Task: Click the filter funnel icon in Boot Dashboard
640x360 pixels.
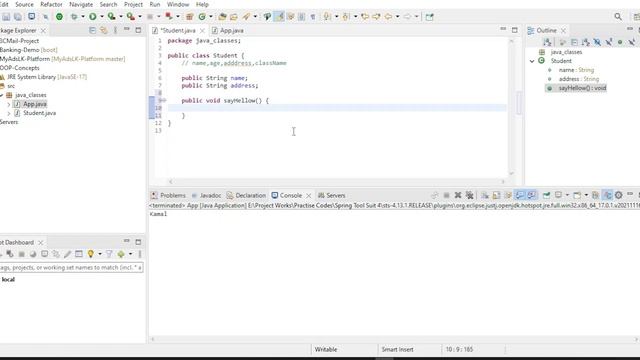Action: [x=109, y=254]
